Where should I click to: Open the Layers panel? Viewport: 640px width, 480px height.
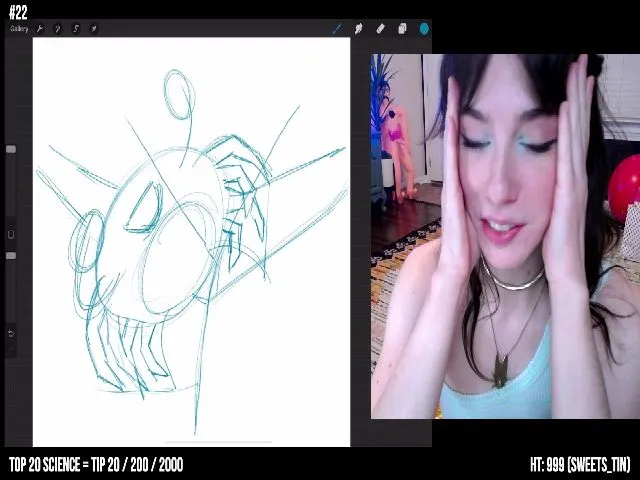pyautogui.click(x=402, y=29)
